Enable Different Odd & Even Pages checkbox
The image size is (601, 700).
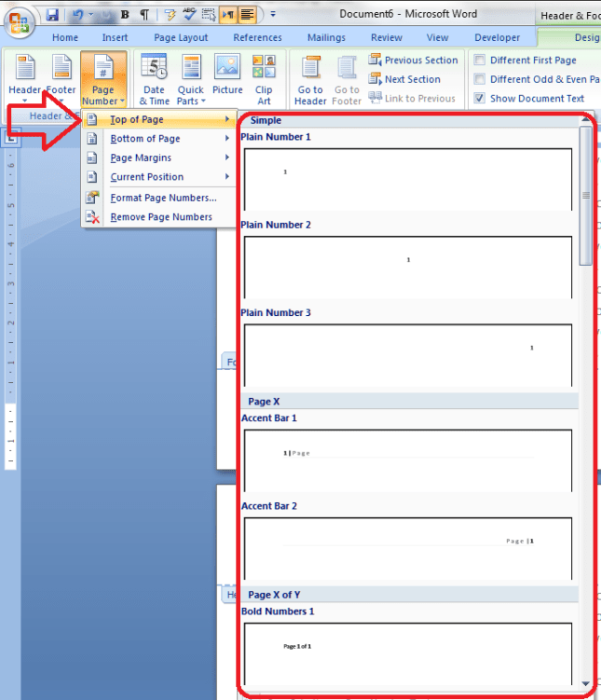point(479,79)
